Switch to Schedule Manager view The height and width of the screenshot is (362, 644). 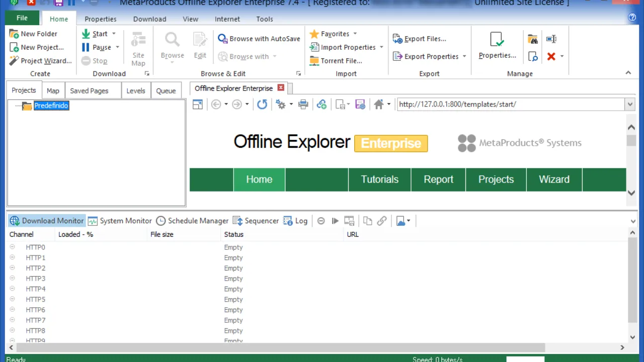(x=192, y=221)
